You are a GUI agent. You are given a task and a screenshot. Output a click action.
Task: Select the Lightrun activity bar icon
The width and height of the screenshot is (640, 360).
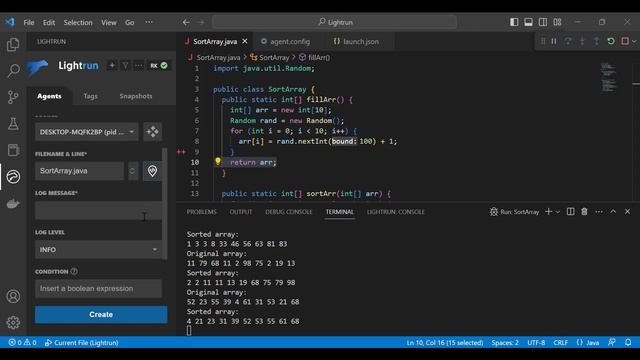13,176
